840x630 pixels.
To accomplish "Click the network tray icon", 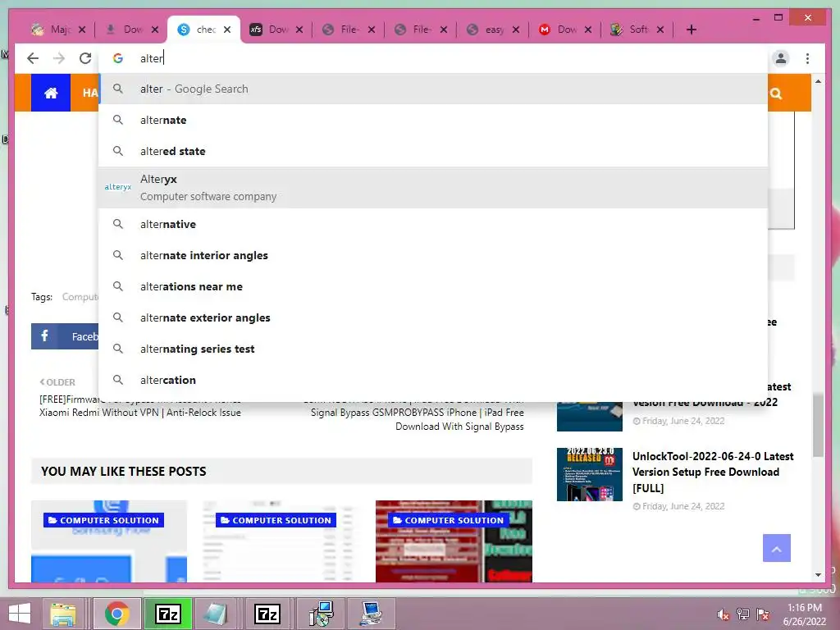I will [743, 614].
